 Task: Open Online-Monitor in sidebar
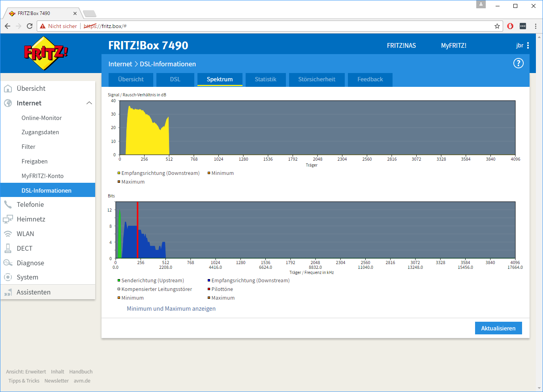[x=41, y=118]
